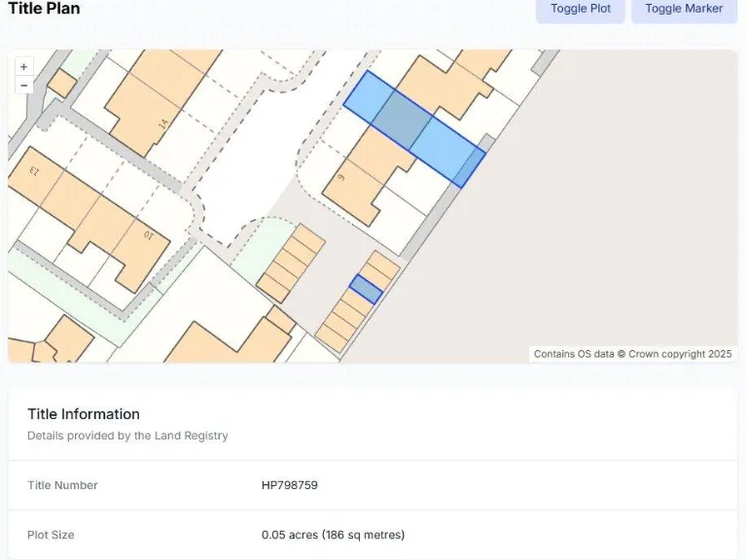Zoom in the map with the plus button
The height and width of the screenshot is (560, 747).
(23, 67)
